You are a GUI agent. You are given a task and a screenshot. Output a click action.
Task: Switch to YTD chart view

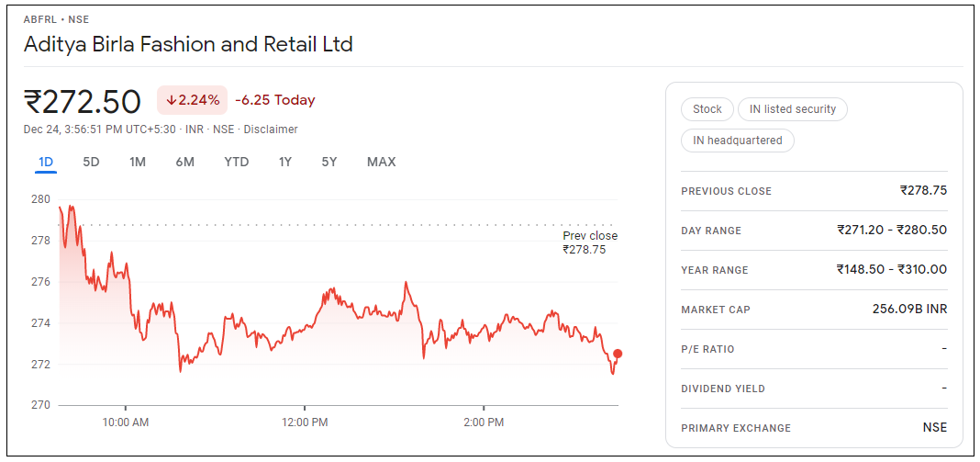(237, 163)
